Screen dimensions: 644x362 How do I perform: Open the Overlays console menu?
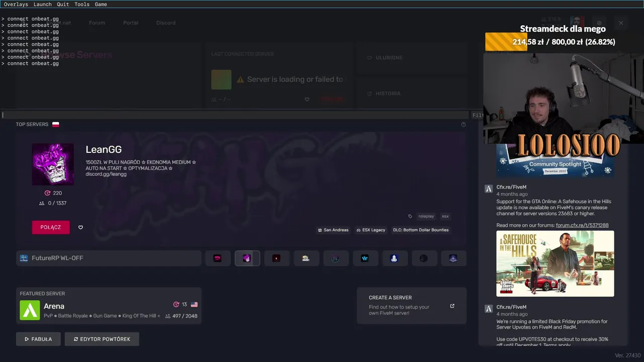click(x=16, y=4)
